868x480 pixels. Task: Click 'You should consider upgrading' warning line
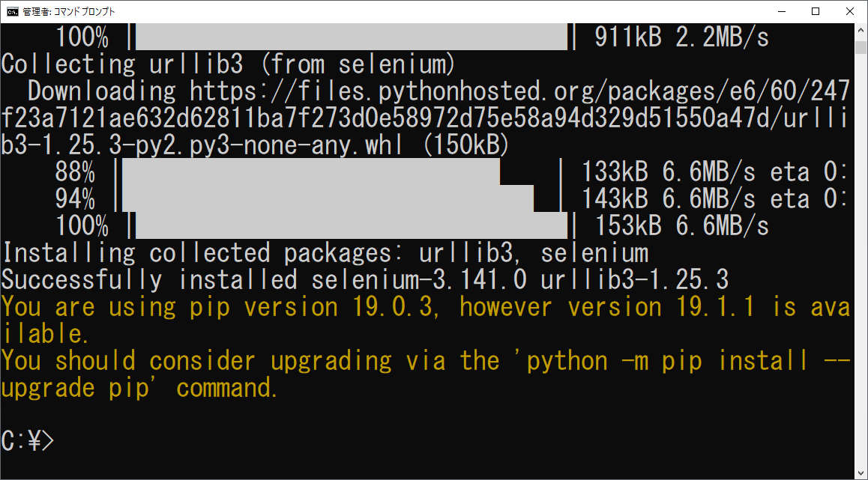(x=425, y=361)
